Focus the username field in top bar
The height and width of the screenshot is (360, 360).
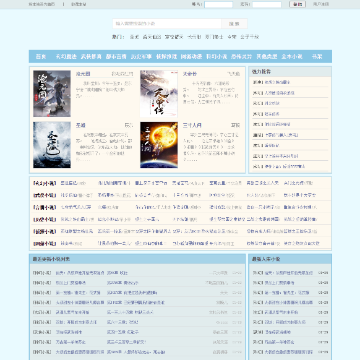[218, 4]
